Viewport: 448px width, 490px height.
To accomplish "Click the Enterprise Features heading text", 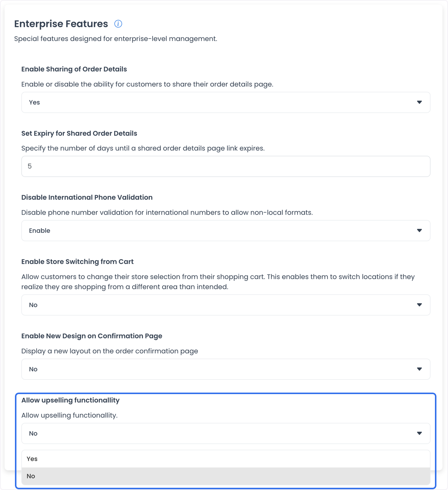I will 61,24.
